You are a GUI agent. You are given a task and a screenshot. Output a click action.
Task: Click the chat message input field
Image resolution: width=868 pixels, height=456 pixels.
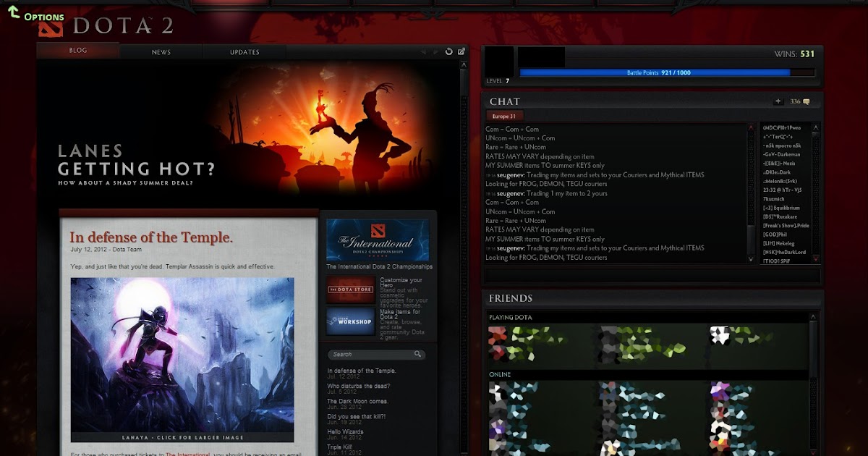pyautogui.click(x=652, y=275)
